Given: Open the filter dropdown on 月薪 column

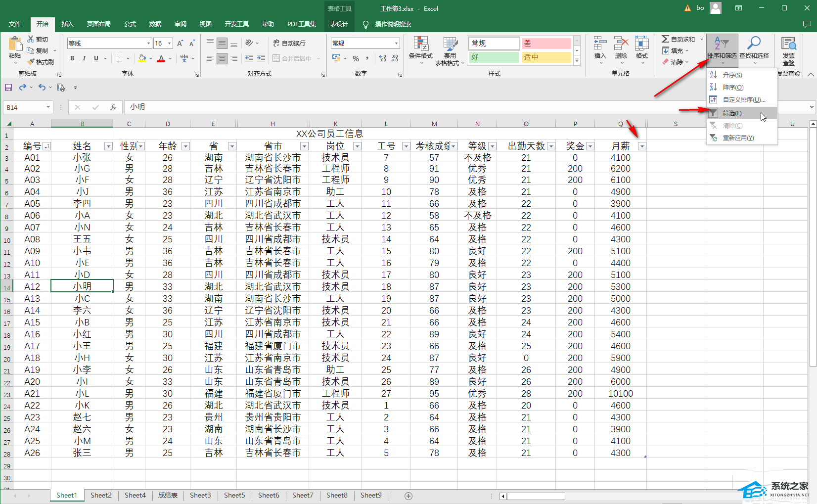Looking at the screenshot, I should coord(641,146).
